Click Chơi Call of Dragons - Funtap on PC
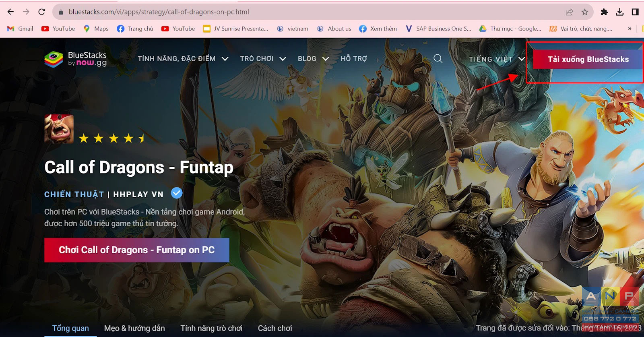Image resolution: width=644 pixels, height=337 pixels. [137, 250]
